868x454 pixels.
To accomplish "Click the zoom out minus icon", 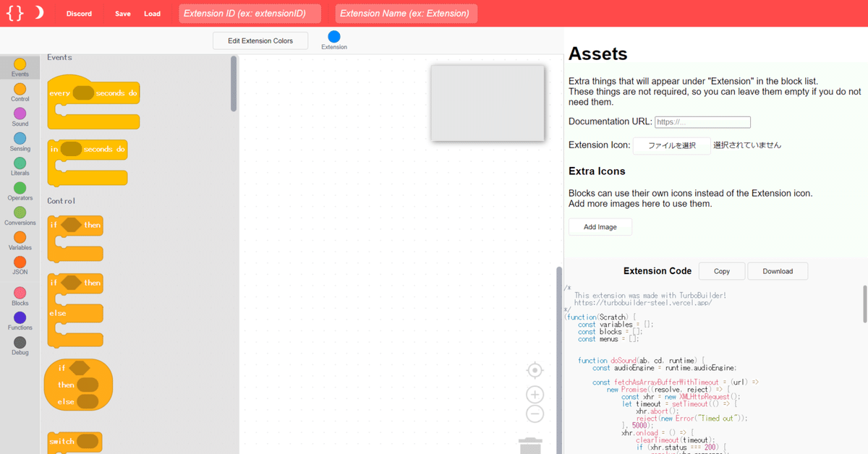I will tap(535, 414).
